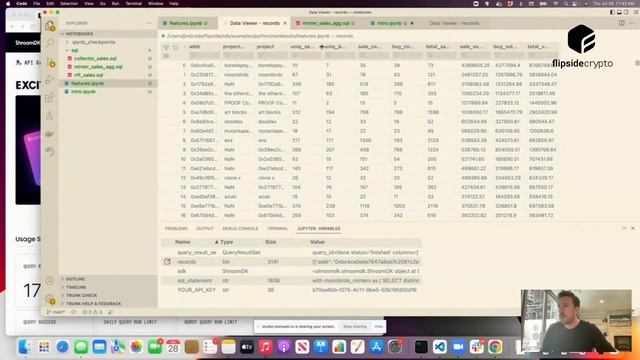The width and height of the screenshot is (640, 360).
Task: Sort variables by the Type column
Action: tap(227, 242)
